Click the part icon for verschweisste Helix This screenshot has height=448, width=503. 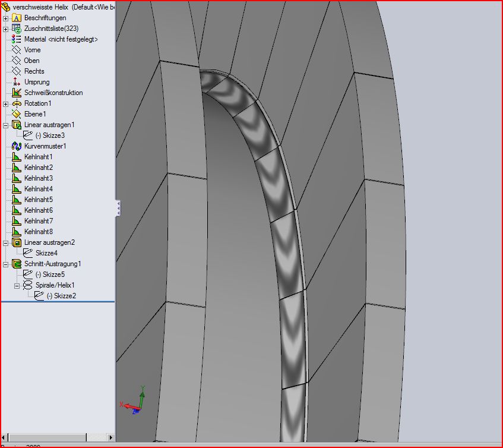pyautogui.click(x=6, y=7)
